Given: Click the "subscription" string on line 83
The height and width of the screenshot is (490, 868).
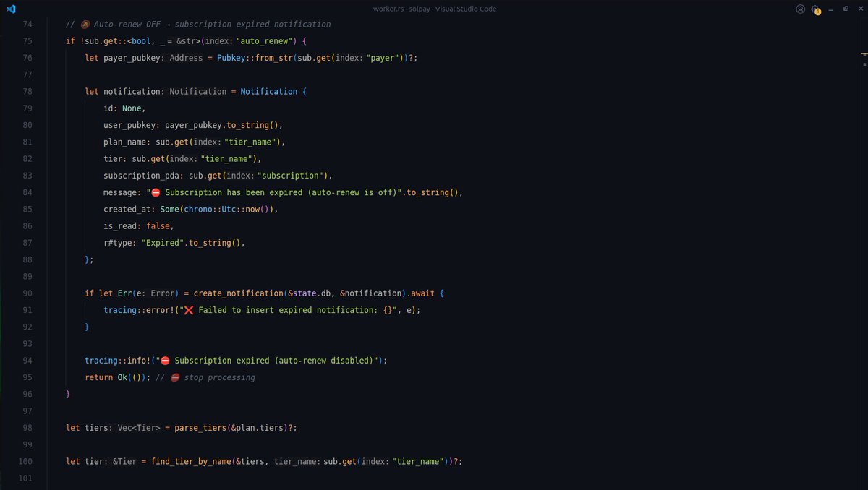Looking at the screenshot, I should click(292, 176).
